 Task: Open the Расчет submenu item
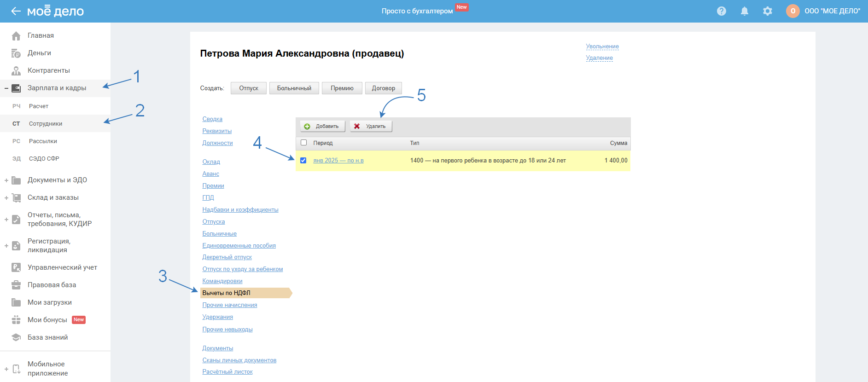coord(39,106)
